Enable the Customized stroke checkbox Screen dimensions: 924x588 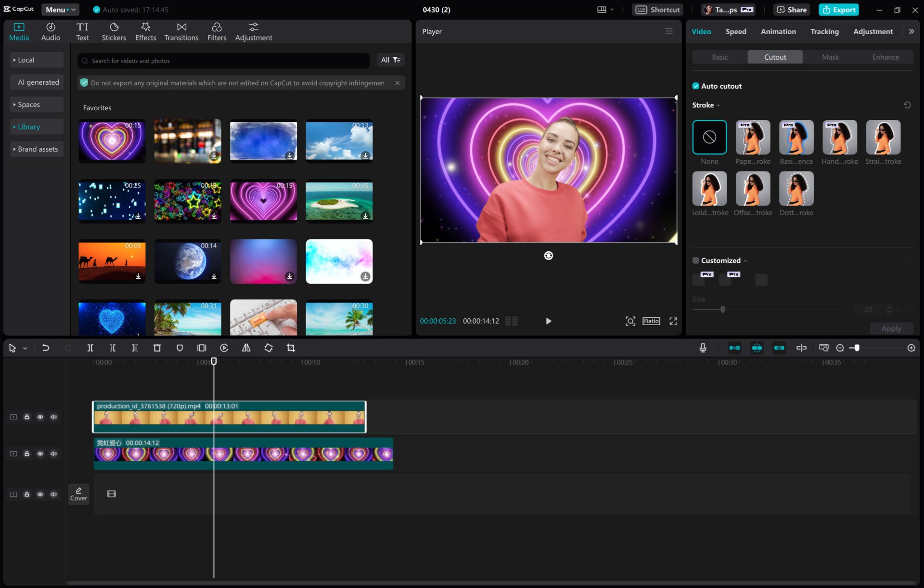(x=695, y=261)
